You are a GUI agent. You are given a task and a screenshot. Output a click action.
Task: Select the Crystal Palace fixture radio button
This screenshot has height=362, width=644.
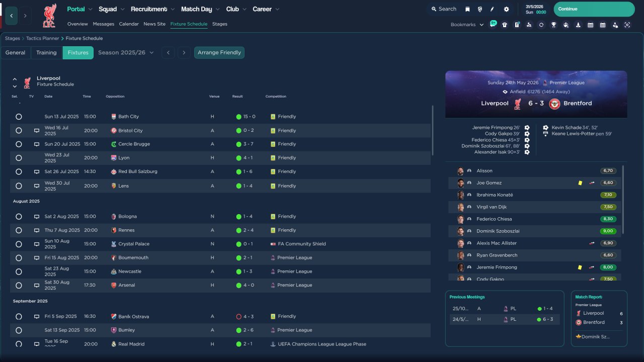tap(19, 244)
